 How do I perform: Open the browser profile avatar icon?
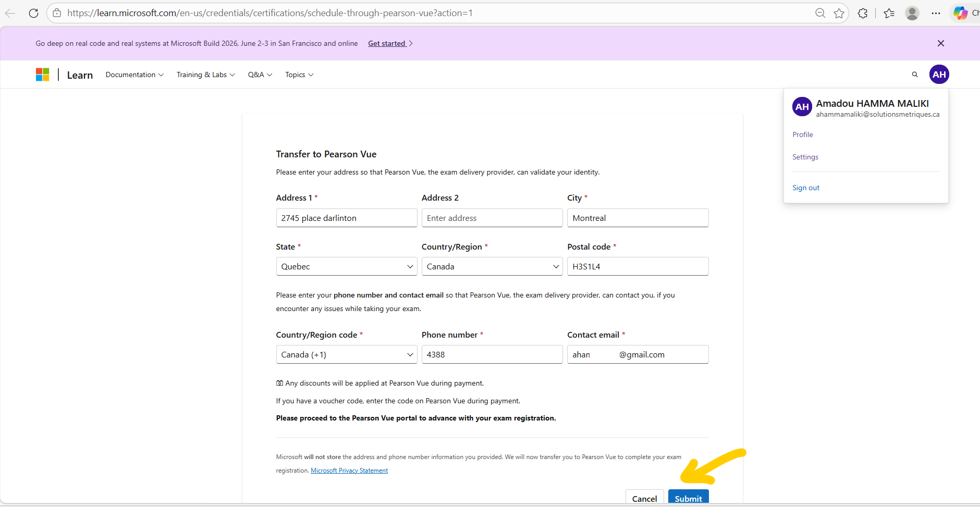(x=912, y=13)
